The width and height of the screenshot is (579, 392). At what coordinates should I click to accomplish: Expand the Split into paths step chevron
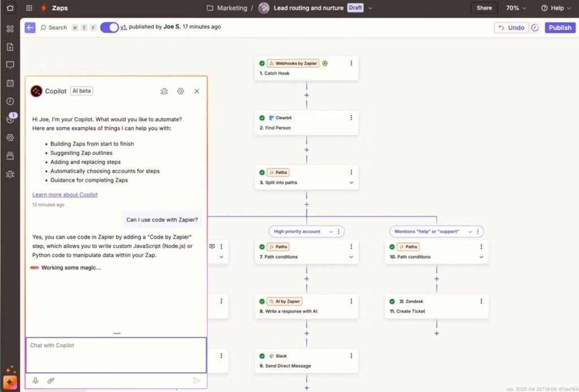[x=351, y=182]
